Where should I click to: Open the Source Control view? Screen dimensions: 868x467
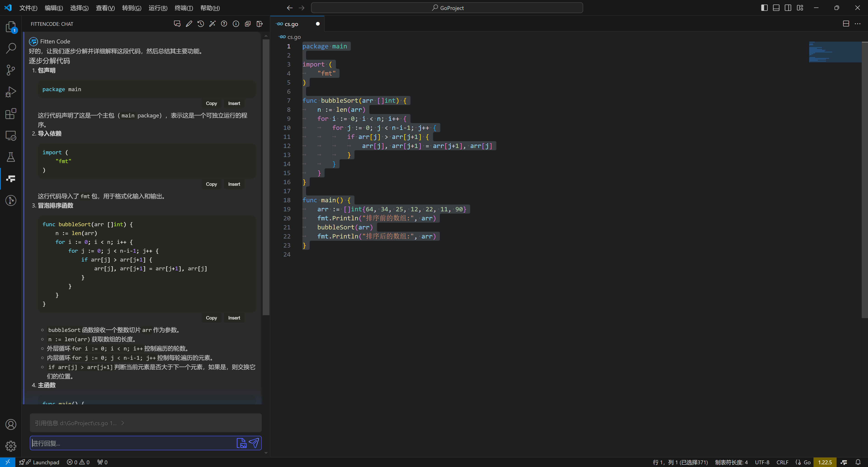(11, 70)
